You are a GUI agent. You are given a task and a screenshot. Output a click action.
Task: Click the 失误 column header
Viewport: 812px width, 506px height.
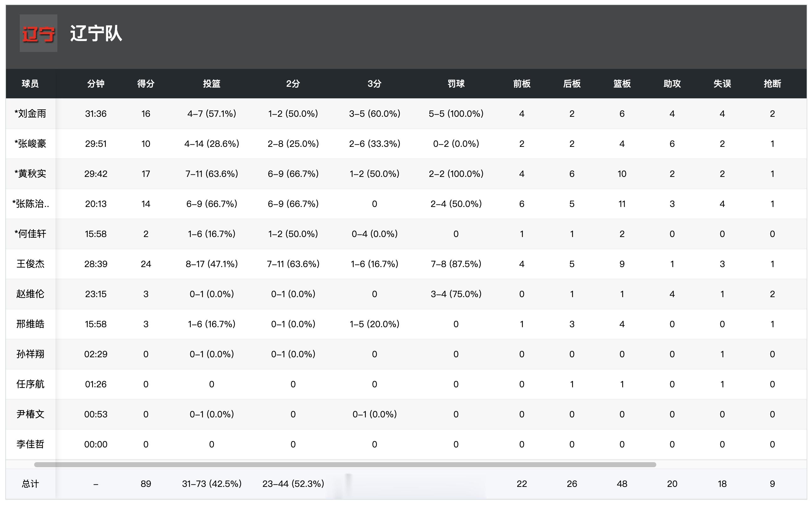click(x=722, y=84)
